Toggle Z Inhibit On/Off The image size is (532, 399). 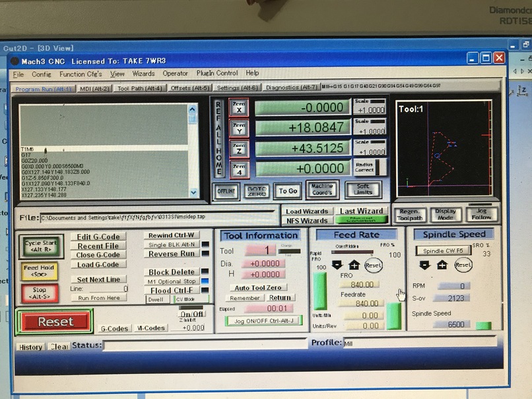click(191, 314)
